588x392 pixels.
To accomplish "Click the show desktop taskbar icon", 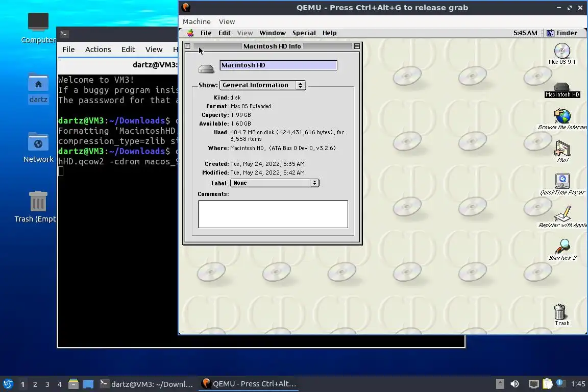I will 88,384.
